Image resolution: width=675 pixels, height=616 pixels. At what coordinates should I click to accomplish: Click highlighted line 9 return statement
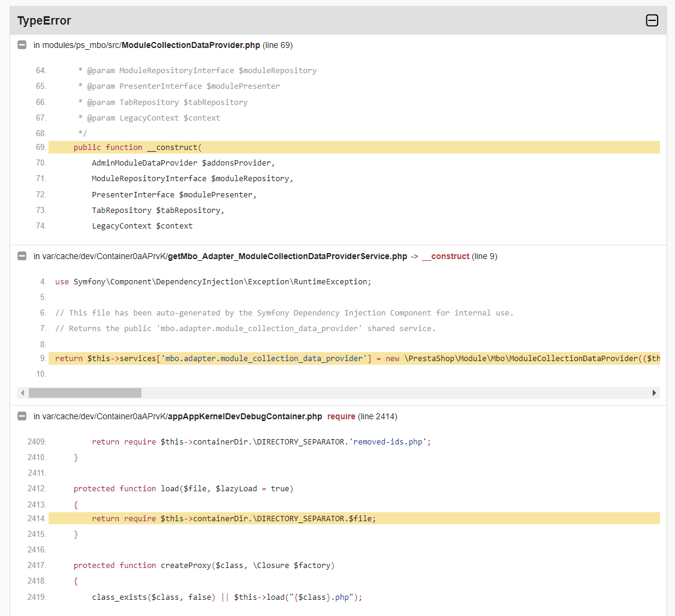pos(354,358)
